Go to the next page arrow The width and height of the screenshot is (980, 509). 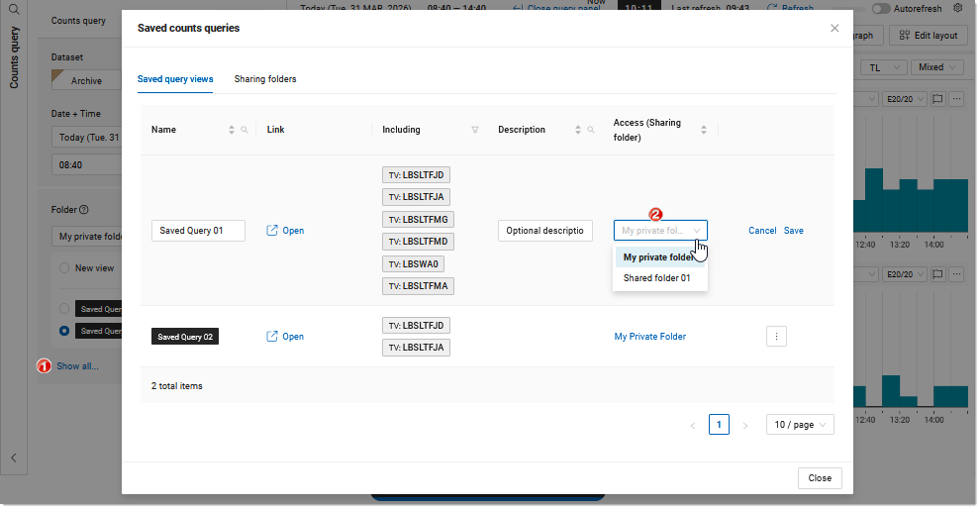pos(745,425)
